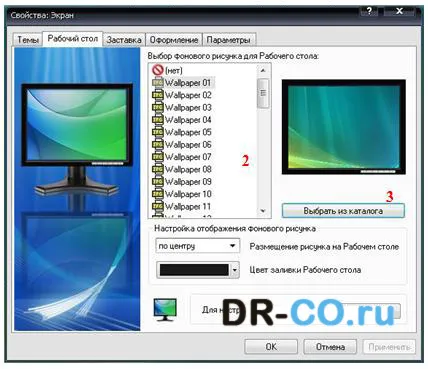Select Wallpaper 04 entry
Viewport: 428px width, 369px height.
[x=188, y=120]
